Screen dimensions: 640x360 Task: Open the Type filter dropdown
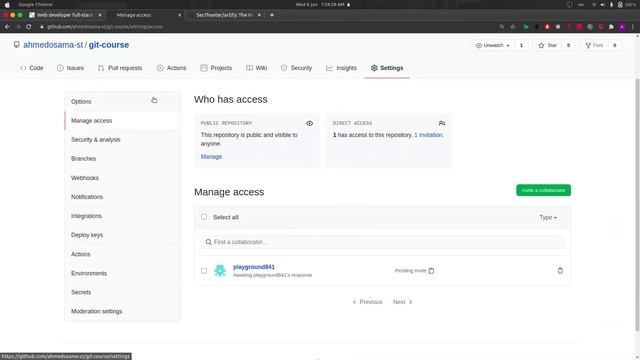(548, 218)
